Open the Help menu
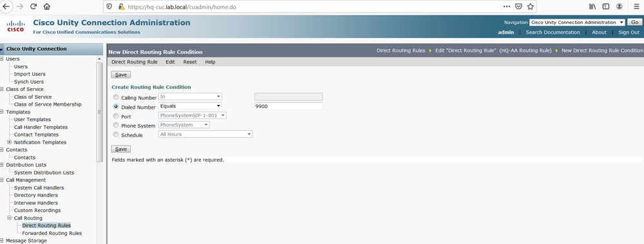 coord(210,62)
